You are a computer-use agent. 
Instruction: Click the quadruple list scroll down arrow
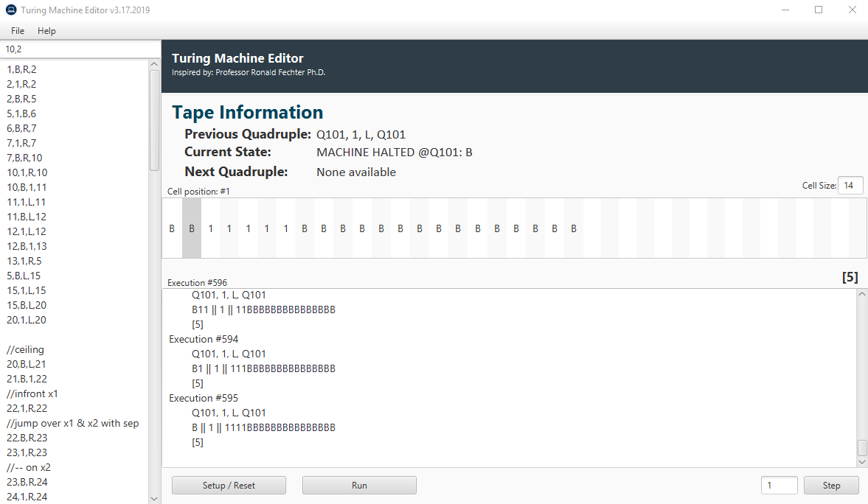click(x=154, y=498)
